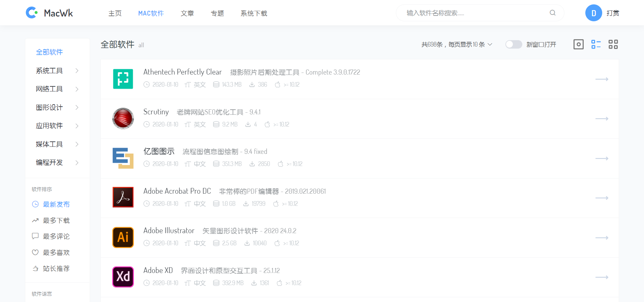644x302 pixels.
Task: Click download icon in Adobe Acrobat row
Action: [x=246, y=203]
